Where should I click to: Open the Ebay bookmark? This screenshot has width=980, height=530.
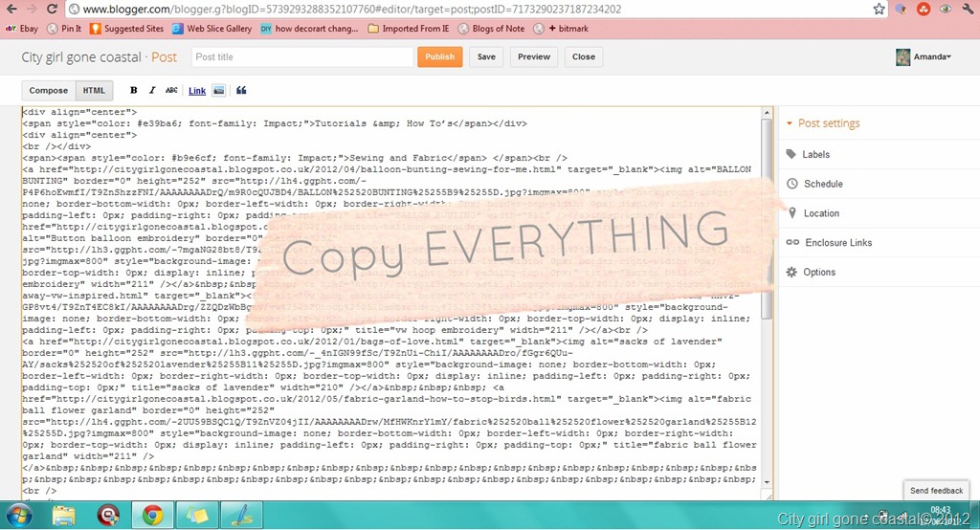coord(22,28)
